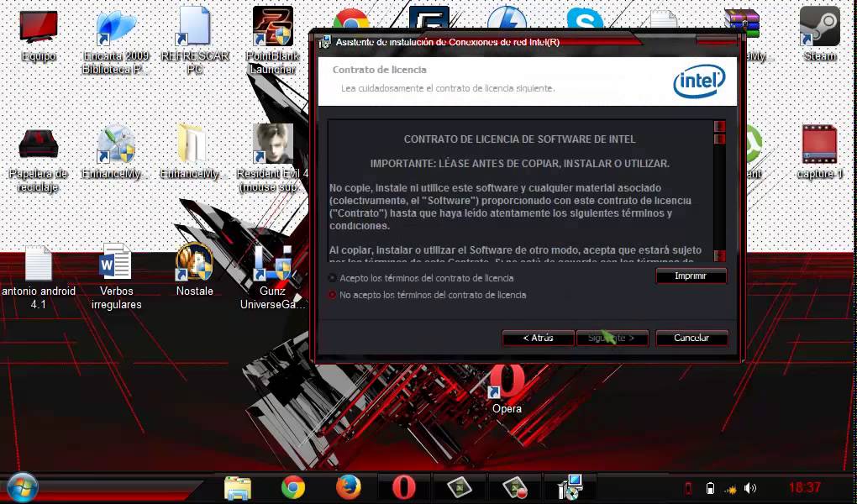Image resolution: width=857 pixels, height=504 pixels.
Task: Open Chrome from the taskbar
Action: pyautogui.click(x=293, y=487)
